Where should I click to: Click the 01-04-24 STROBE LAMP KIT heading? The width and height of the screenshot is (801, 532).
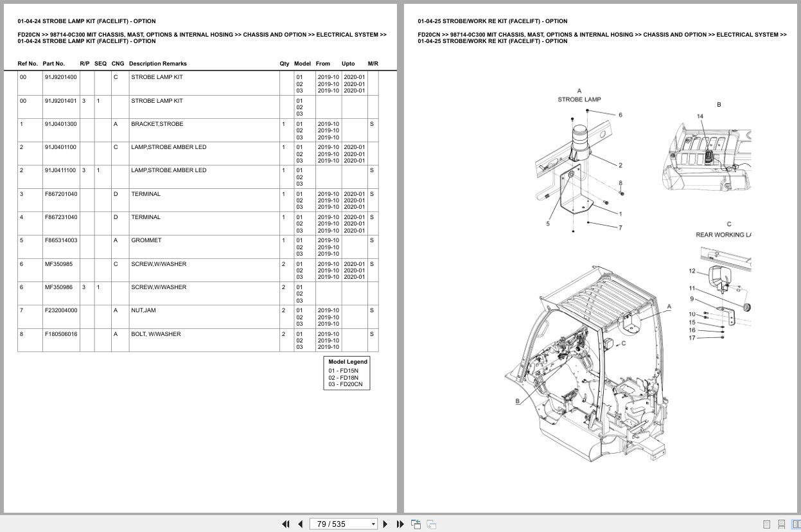86,21
